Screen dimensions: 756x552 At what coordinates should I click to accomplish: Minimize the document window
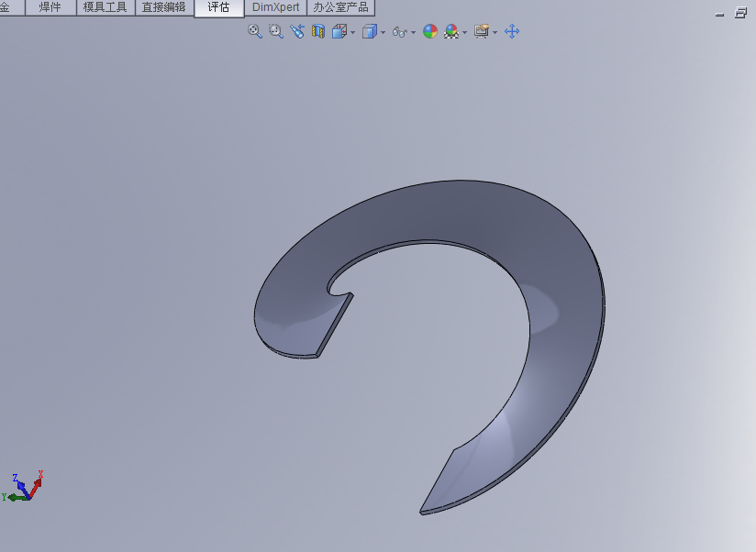720,14
